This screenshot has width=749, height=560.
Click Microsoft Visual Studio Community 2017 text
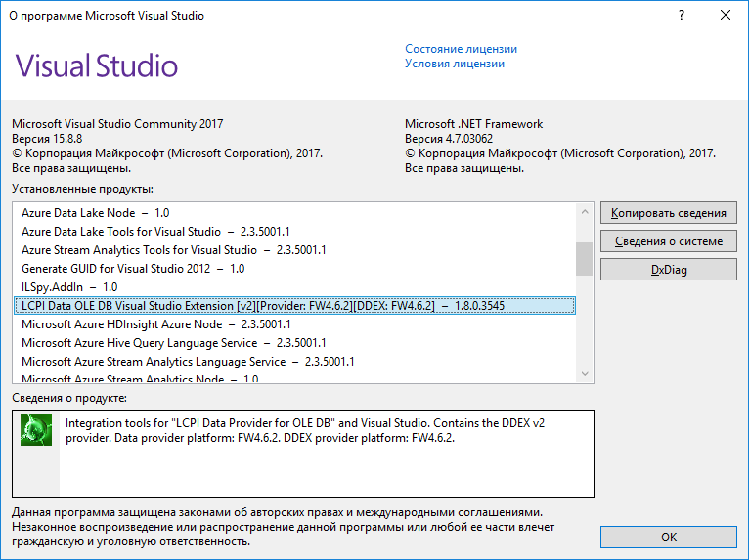[117, 124]
